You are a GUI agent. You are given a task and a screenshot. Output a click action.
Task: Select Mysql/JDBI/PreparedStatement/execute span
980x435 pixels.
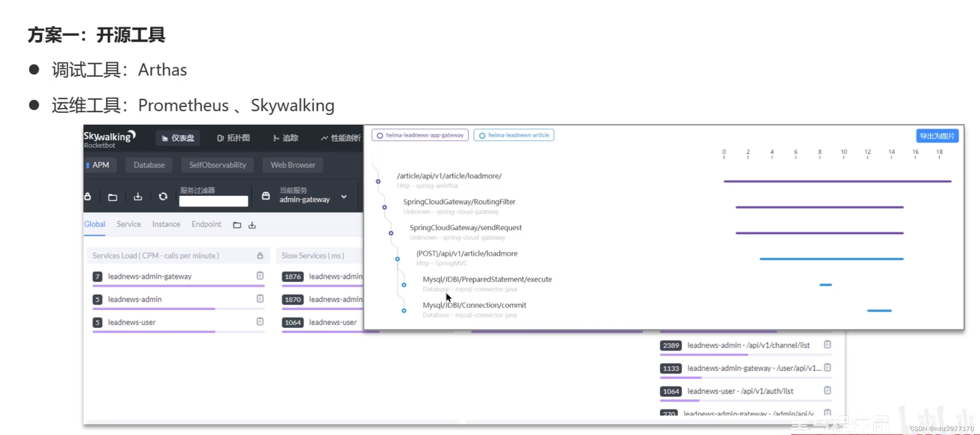487,279
